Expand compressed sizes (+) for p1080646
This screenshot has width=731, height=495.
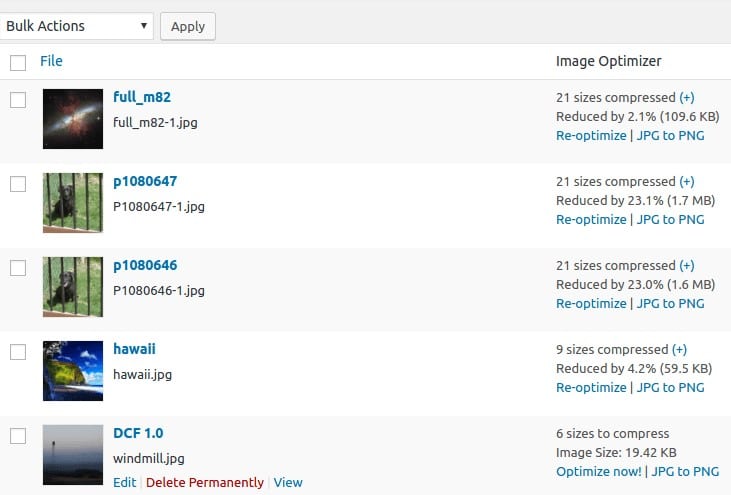[686, 266]
